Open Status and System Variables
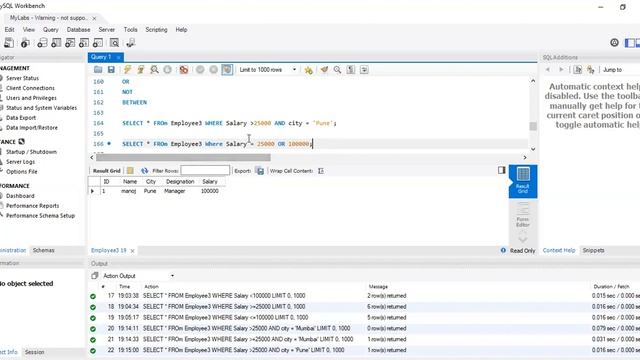 click(x=41, y=108)
